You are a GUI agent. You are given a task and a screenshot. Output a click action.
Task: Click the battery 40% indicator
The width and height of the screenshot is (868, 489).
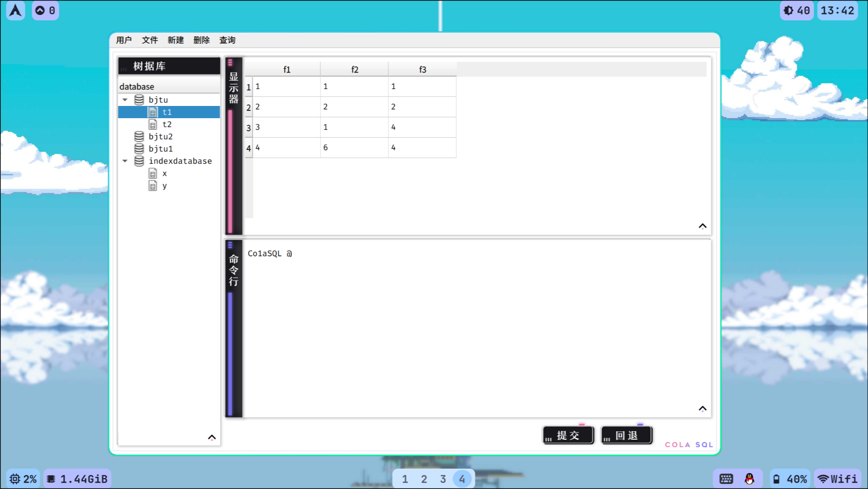coord(790,479)
